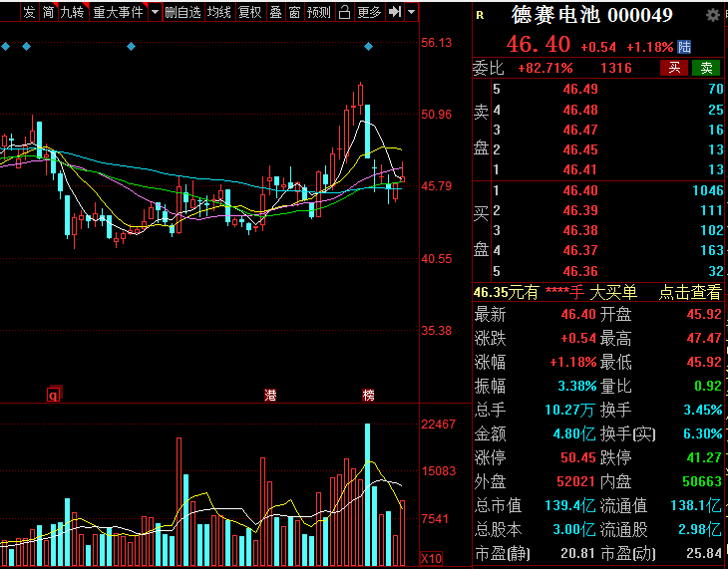Click the blue diamond above the 榜 marker

click(368, 47)
